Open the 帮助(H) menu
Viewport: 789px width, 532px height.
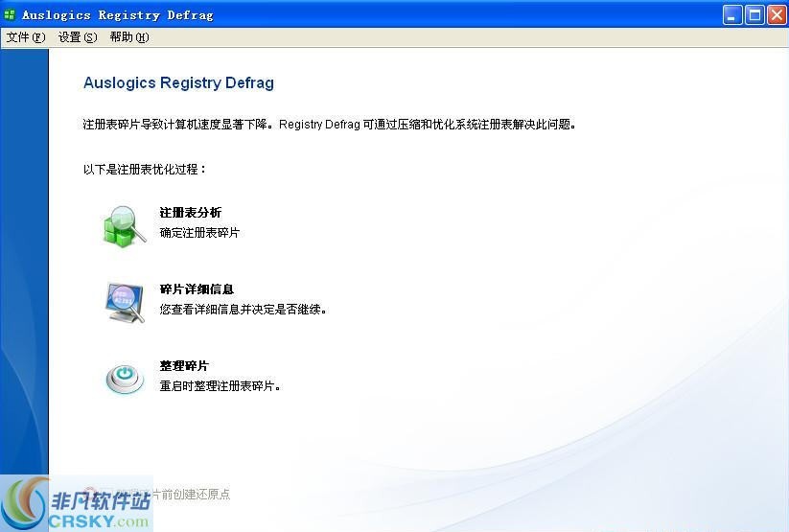(x=129, y=37)
